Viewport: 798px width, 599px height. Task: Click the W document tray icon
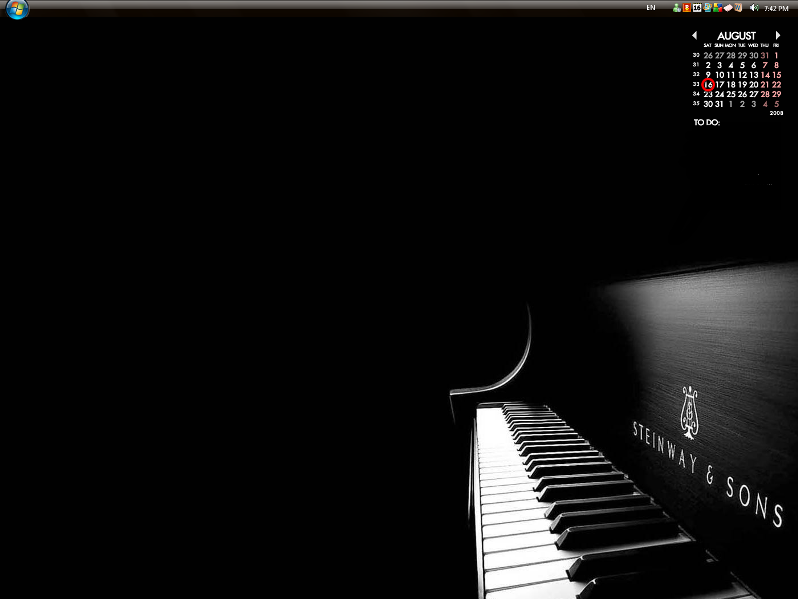(738, 8)
